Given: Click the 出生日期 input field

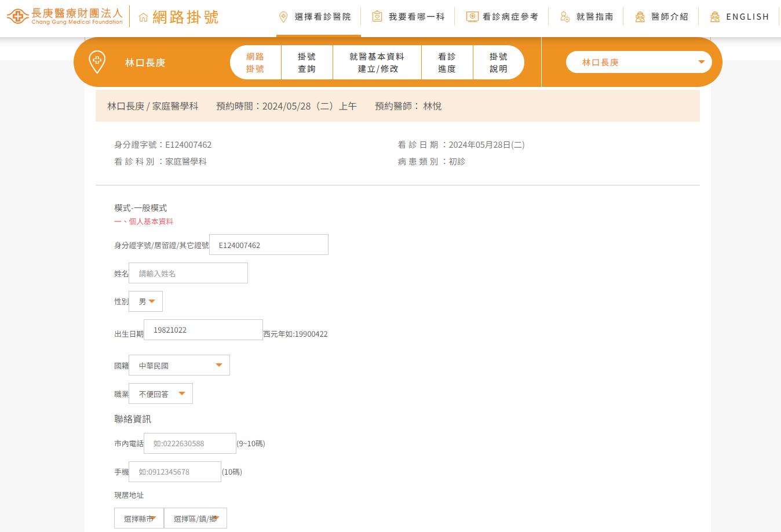Looking at the screenshot, I should click(x=203, y=330).
